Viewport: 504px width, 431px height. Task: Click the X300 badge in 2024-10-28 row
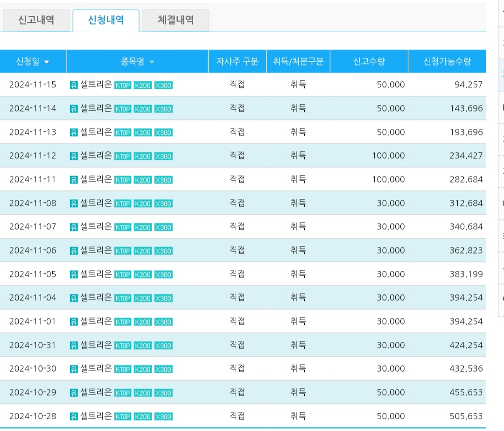[x=163, y=417]
